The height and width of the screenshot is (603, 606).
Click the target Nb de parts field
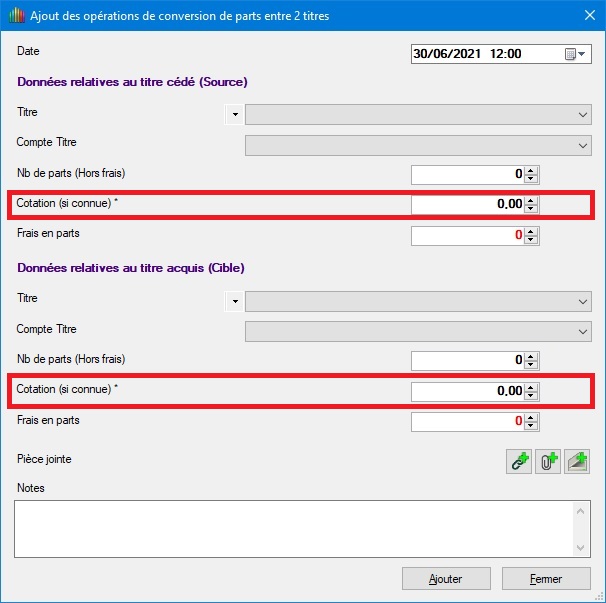(x=467, y=360)
